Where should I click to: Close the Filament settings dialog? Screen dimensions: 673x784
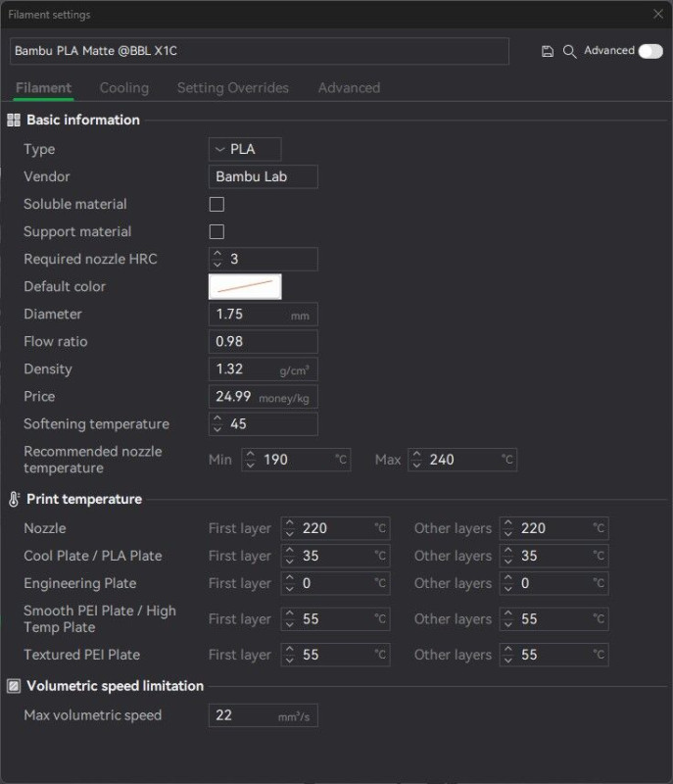click(658, 15)
